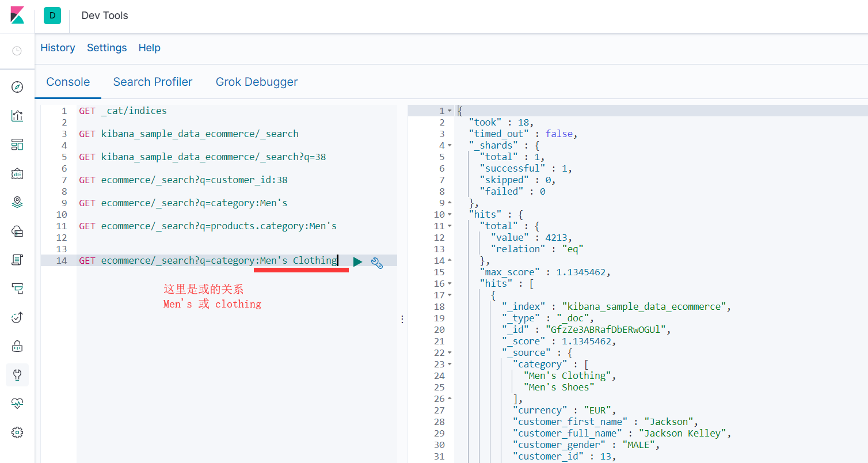Viewport: 868px width, 463px height.
Task: Open Stack Monitoring heartbeat icon
Action: click(17, 404)
